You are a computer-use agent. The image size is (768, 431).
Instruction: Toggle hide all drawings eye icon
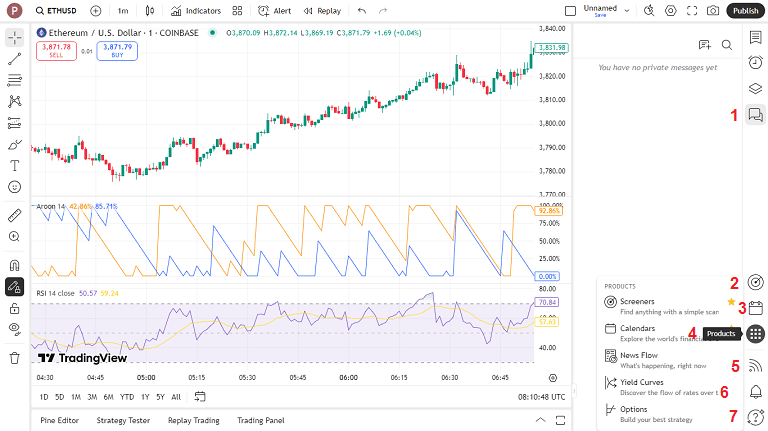tap(15, 328)
